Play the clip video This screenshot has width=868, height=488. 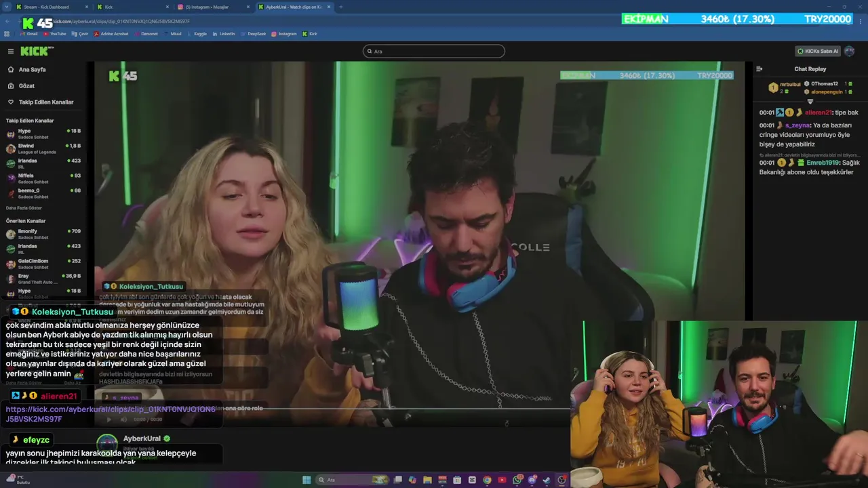click(x=108, y=420)
